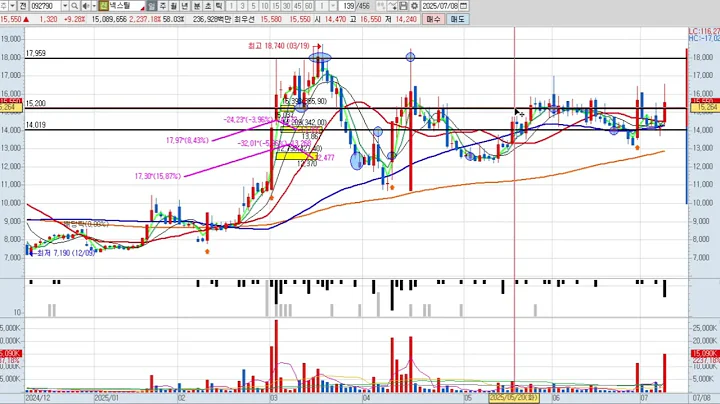Click the speaker sound icon

(86, 6)
